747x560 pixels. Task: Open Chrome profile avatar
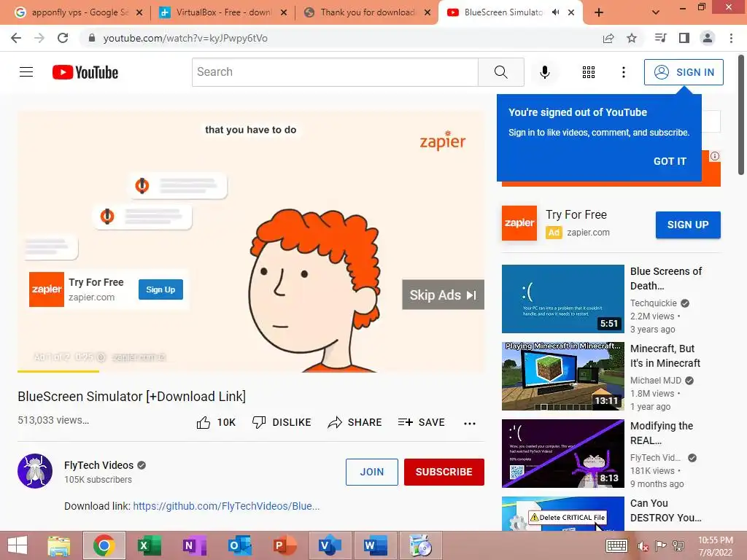[708, 38]
